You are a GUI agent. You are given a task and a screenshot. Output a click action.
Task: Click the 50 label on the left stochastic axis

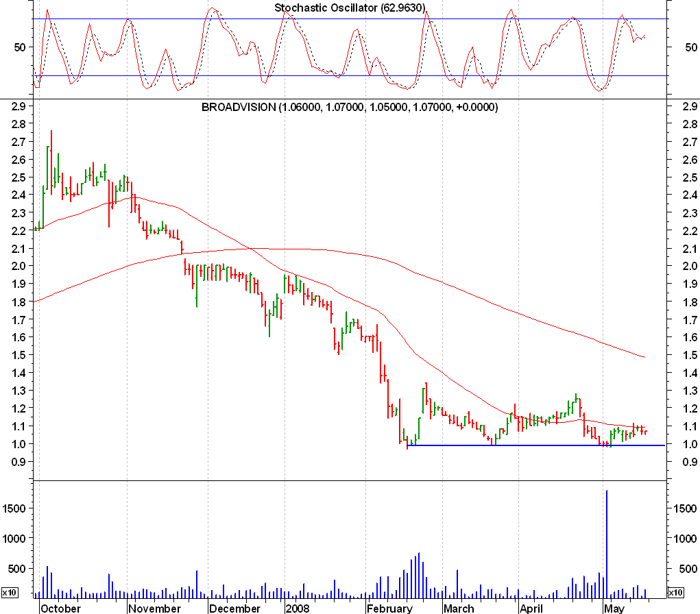point(20,47)
